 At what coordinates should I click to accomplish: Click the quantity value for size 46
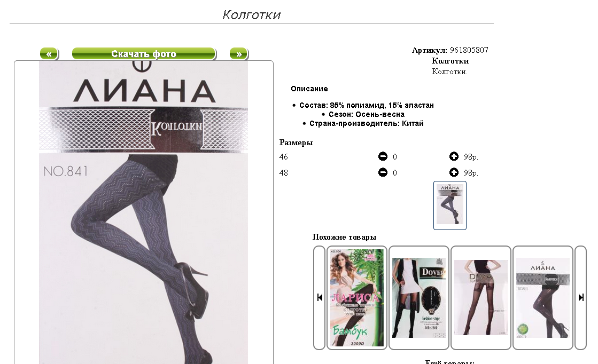[x=395, y=157]
